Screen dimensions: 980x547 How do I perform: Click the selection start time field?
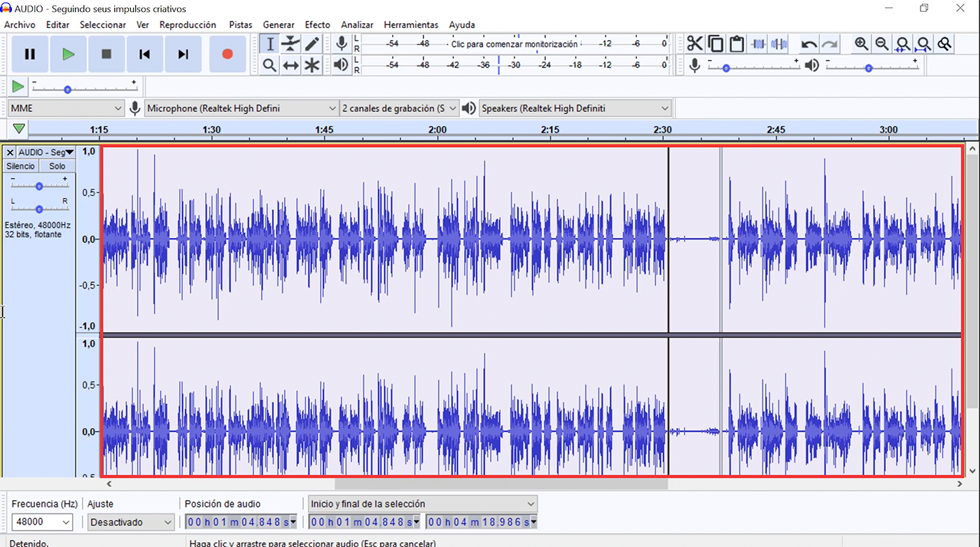coord(364,522)
